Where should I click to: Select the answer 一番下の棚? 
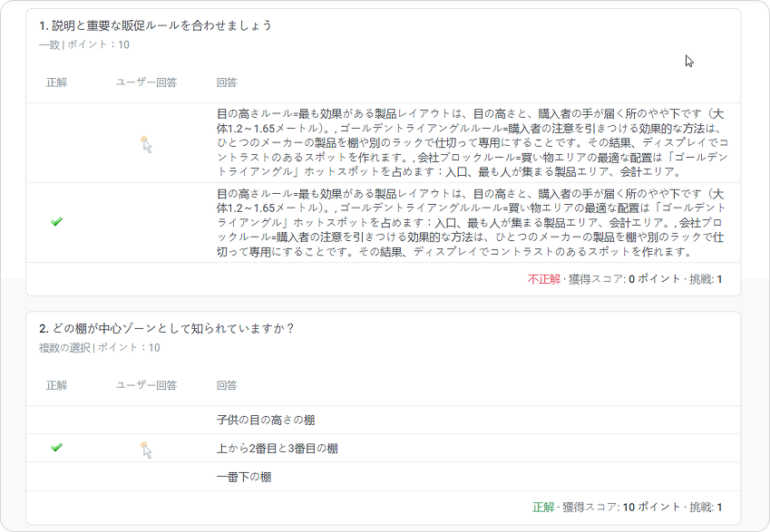click(x=244, y=477)
